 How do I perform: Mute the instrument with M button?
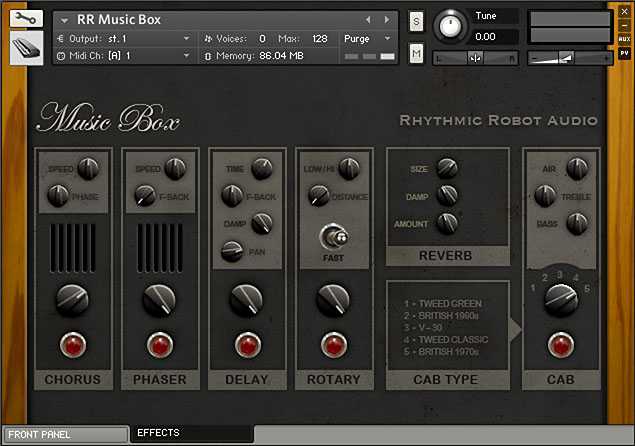(417, 53)
